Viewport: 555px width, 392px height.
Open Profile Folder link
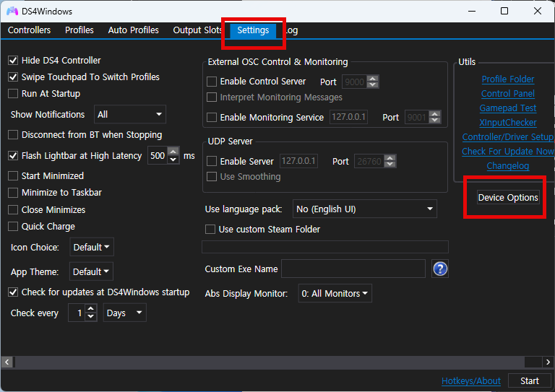coord(508,79)
